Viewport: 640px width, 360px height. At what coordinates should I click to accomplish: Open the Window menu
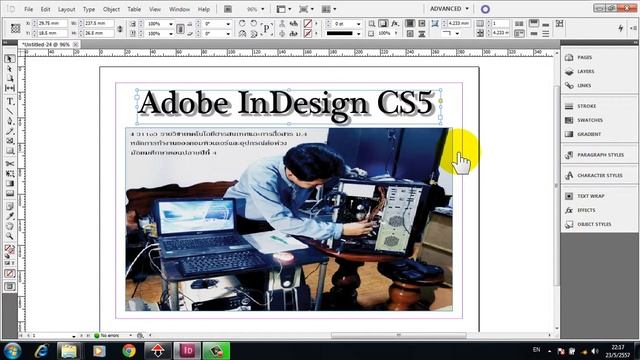(179, 9)
